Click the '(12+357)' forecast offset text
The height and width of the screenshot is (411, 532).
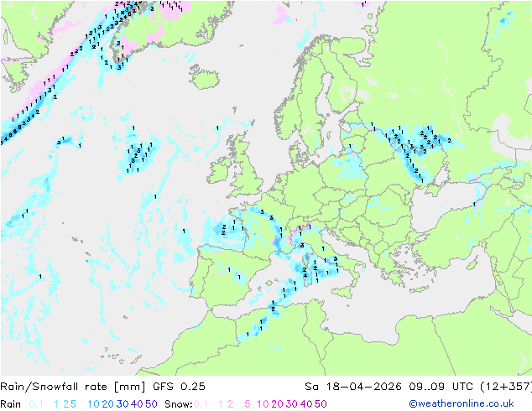tap(506, 387)
